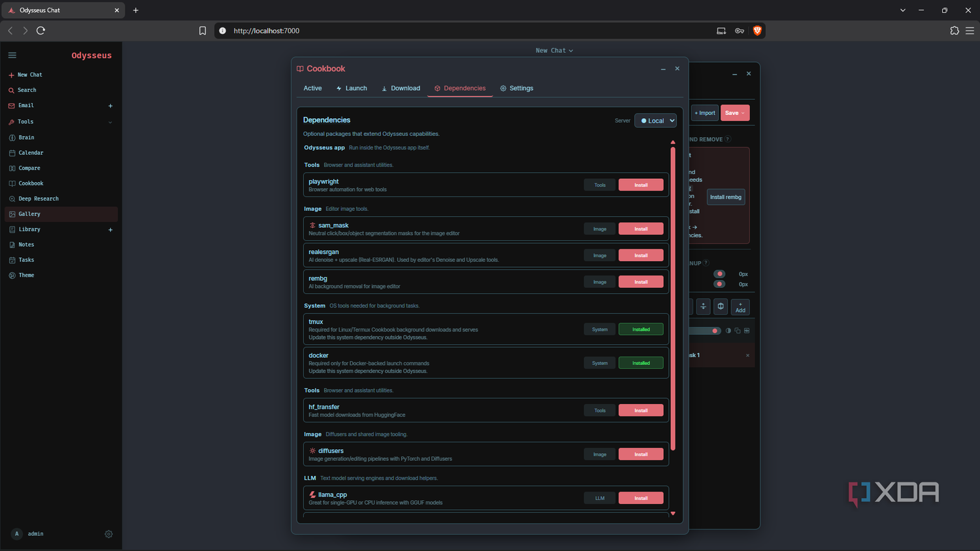Install the hf_transfer package
Viewport: 980px width, 551px height.
pos(641,411)
